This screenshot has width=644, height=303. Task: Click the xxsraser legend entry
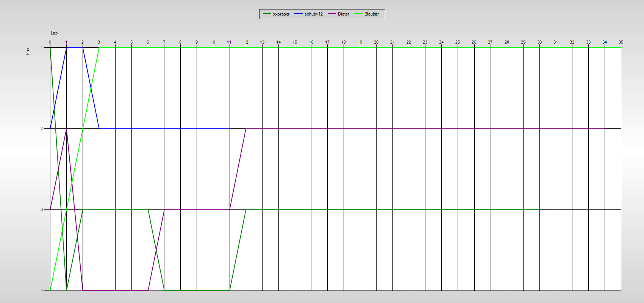tap(281, 14)
